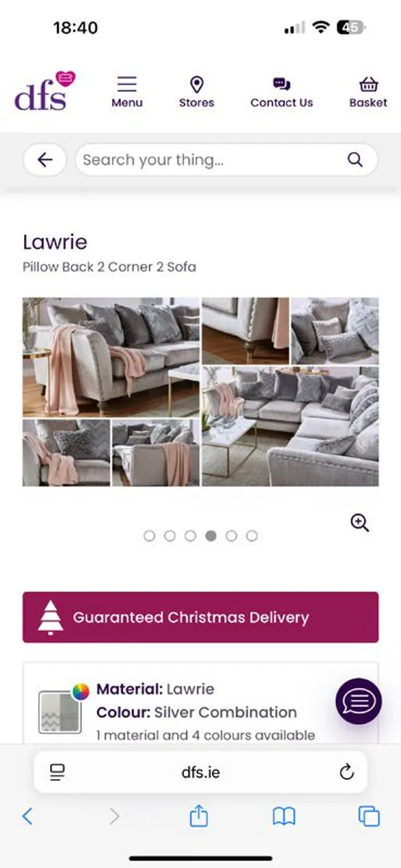Open the floating live chat bubble
Screen dimensions: 401x868
[x=358, y=701]
